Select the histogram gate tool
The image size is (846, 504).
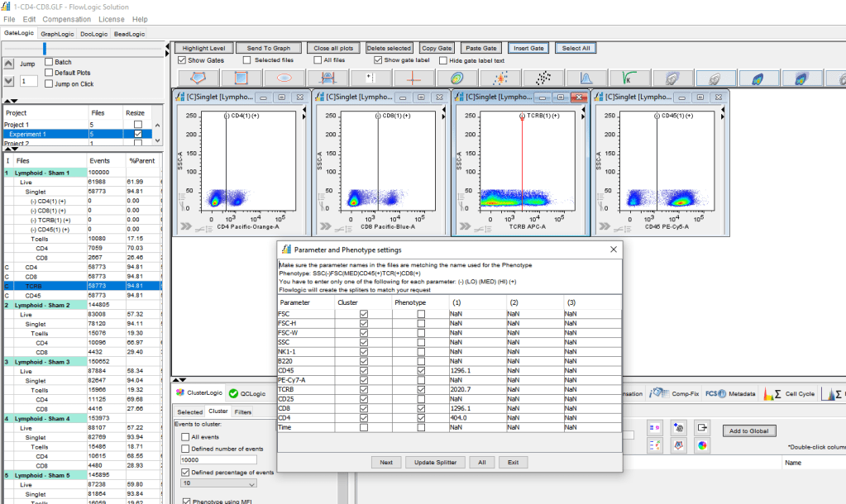coord(326,77)
